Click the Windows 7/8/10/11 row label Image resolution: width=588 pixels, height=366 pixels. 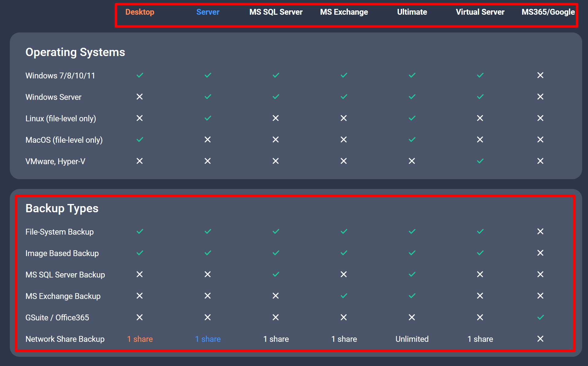60,76
